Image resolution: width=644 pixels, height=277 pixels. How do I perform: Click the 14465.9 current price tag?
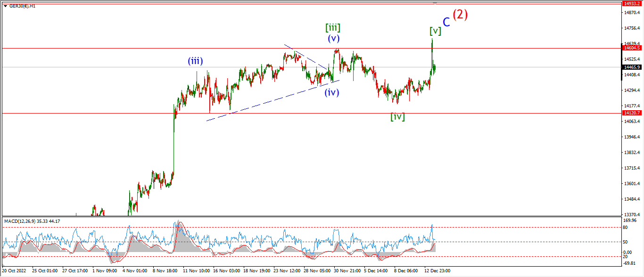[632, 67]
